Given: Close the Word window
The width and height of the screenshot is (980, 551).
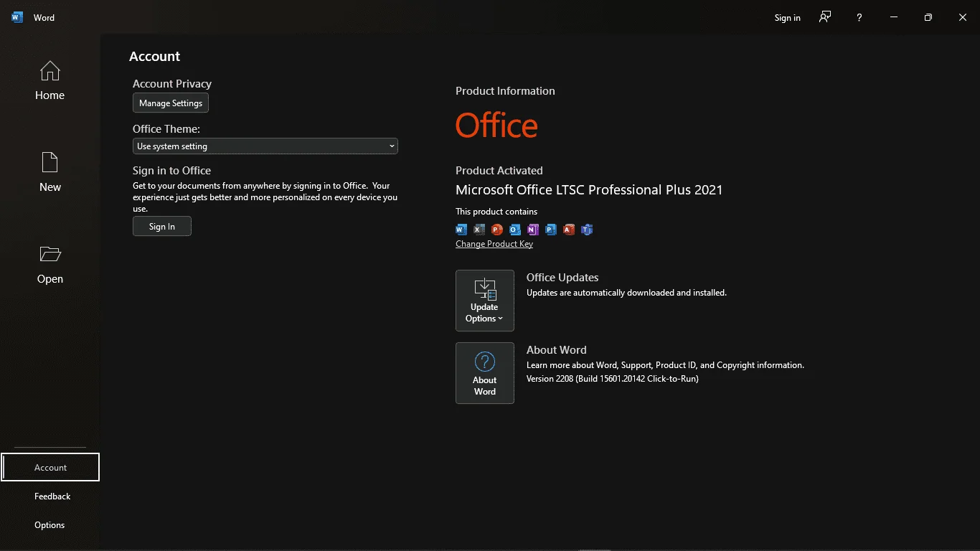Looking at the screenshot, I should (963, 17).
